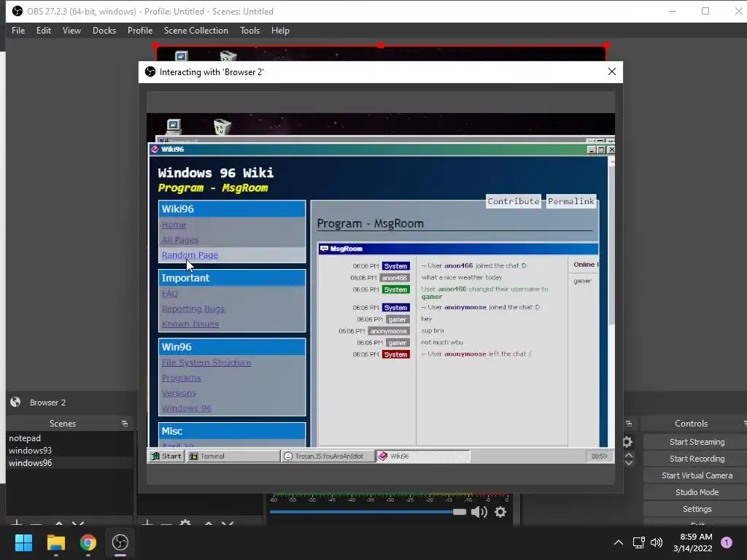This screenshot has height=560, width=747.
Task: Open the Versions wiki link
Action: 179,393
